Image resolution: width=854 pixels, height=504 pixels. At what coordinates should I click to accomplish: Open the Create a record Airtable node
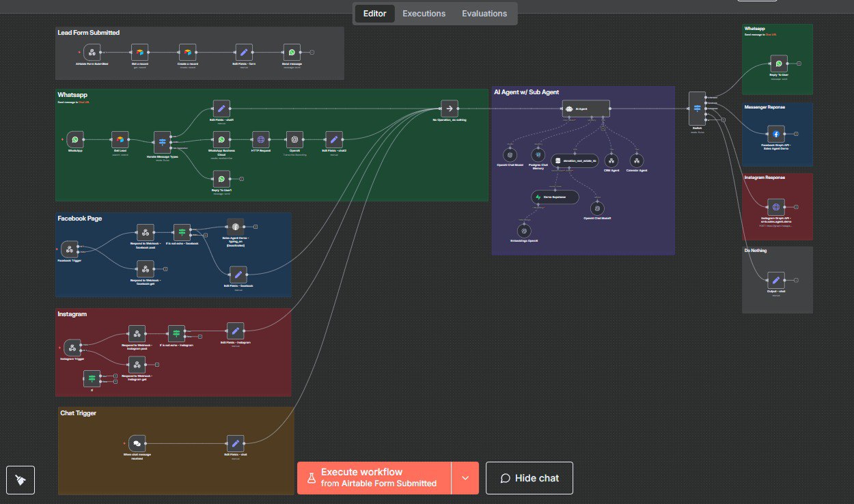(x=187, y=53)
